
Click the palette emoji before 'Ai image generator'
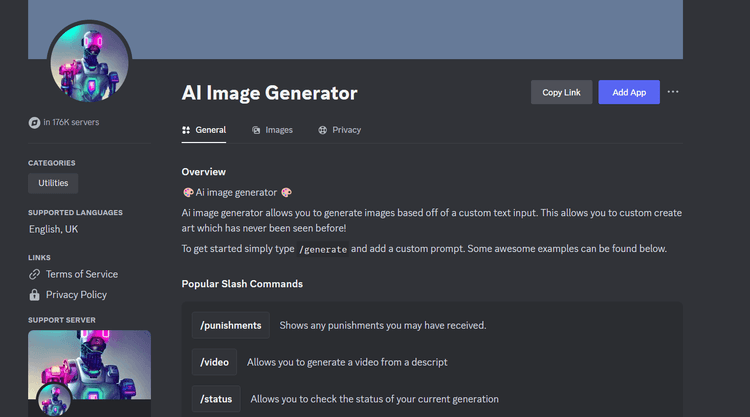coord(188,192)
